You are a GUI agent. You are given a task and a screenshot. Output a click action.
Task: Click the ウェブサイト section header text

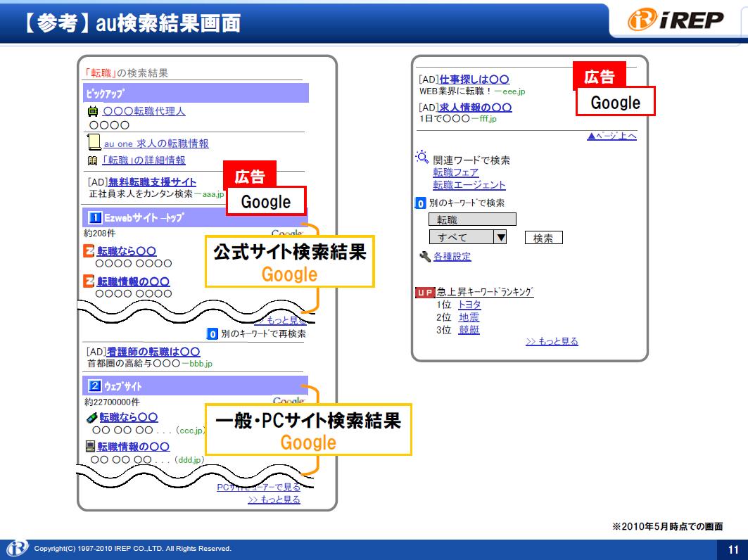[x=123, y=386]
